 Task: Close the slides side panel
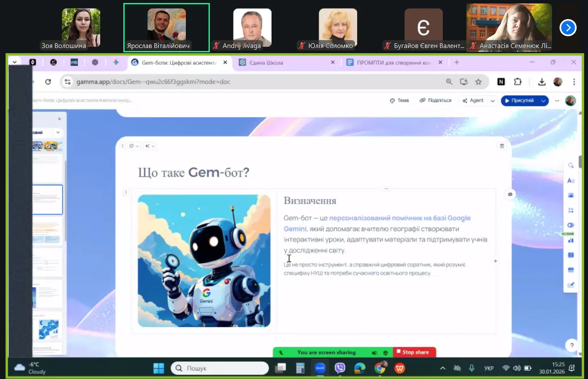click(x=60, y=119)
